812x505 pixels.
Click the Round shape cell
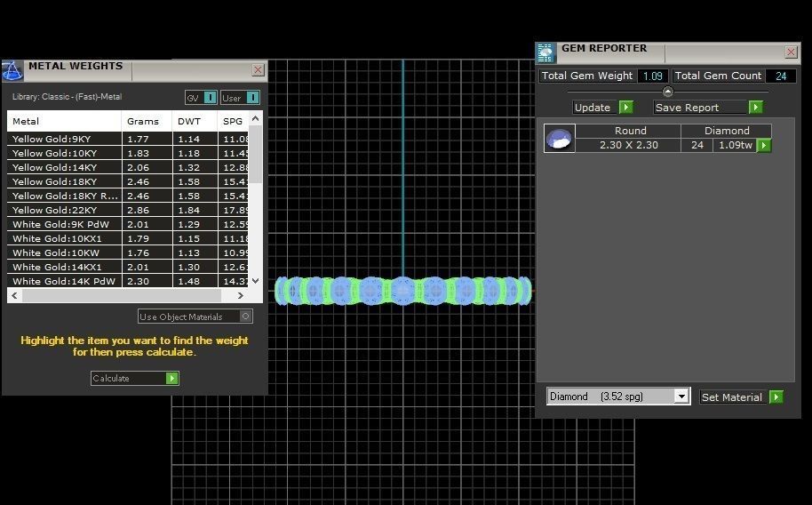point(629,131)
